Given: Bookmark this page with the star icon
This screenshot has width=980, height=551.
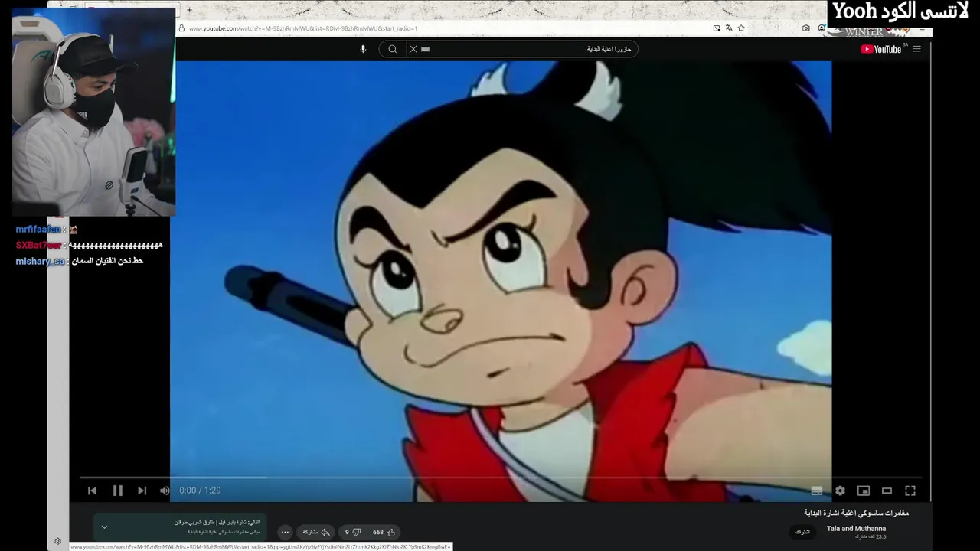Looking at the screenshot, I should tap(741, 28).
